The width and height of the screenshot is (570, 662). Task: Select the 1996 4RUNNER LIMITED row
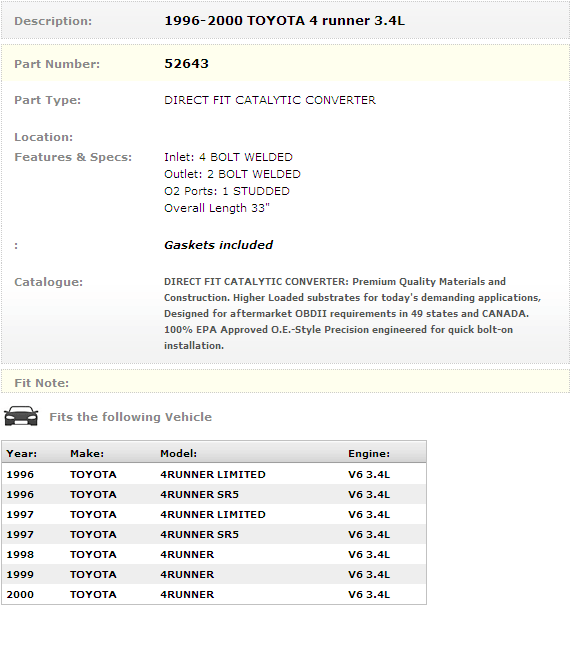tap(214, 474)
